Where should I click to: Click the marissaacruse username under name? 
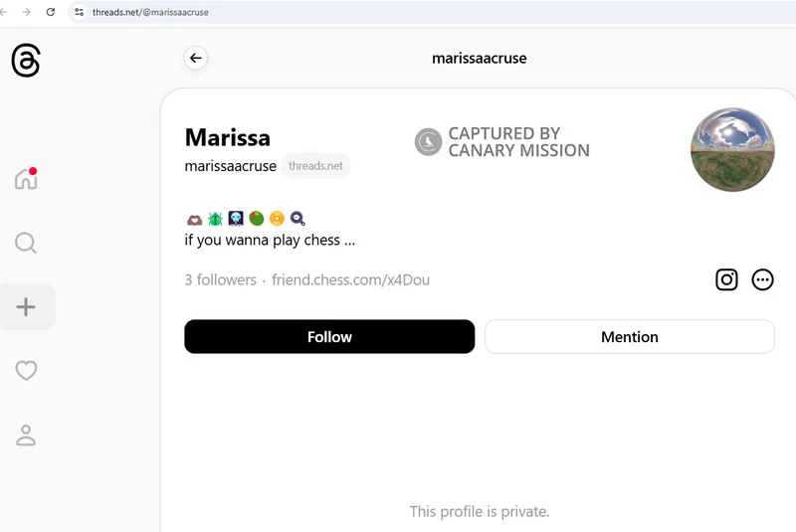point(231,166)
